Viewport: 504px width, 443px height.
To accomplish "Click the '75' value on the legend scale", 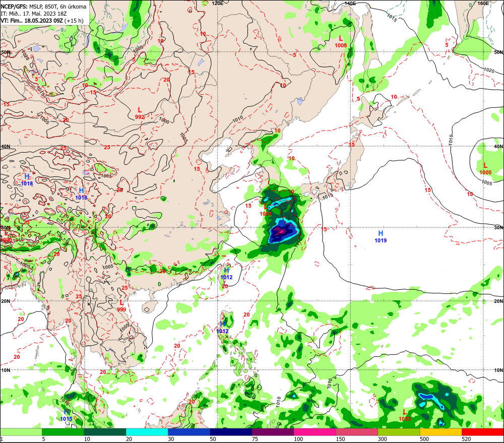I will (x=255, y=439).
